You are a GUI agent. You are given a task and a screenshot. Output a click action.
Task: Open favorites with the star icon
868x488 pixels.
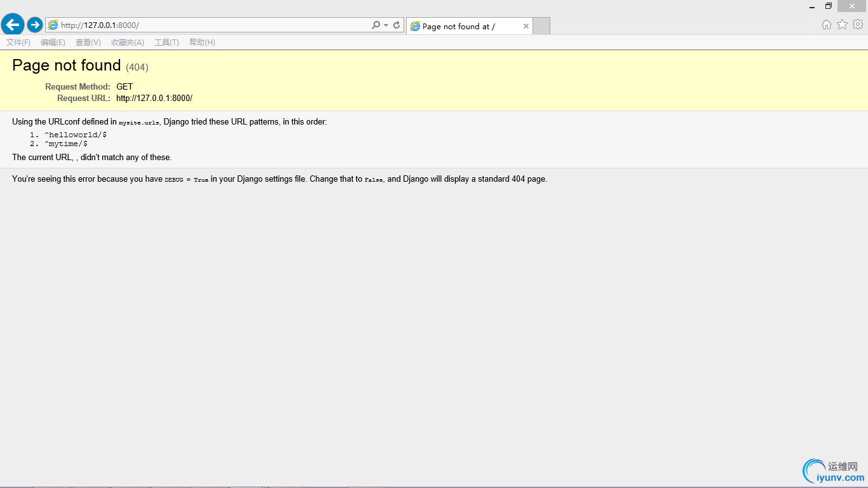click(842, 24)
